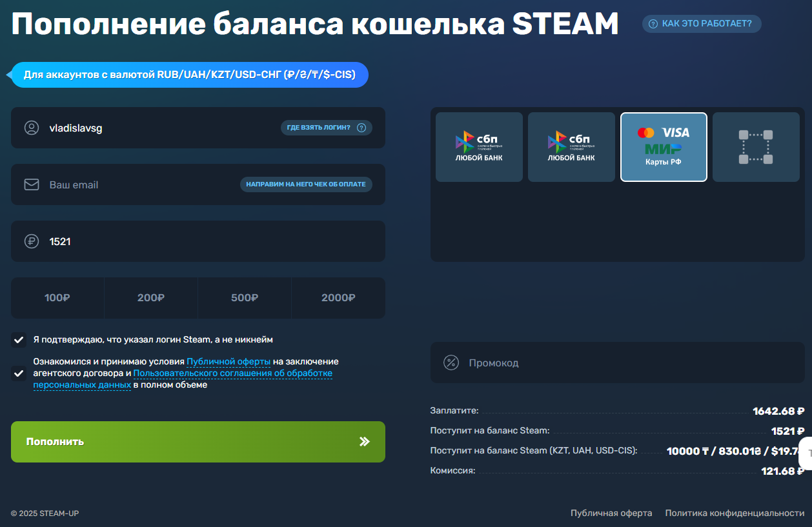Click the green Пополнить button
The height and width of the screenshot is (527, 812).
click(x=198, y=442)
